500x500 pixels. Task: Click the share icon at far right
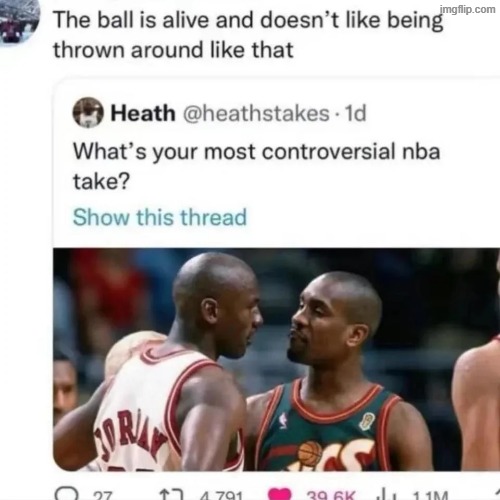(497, 495)
